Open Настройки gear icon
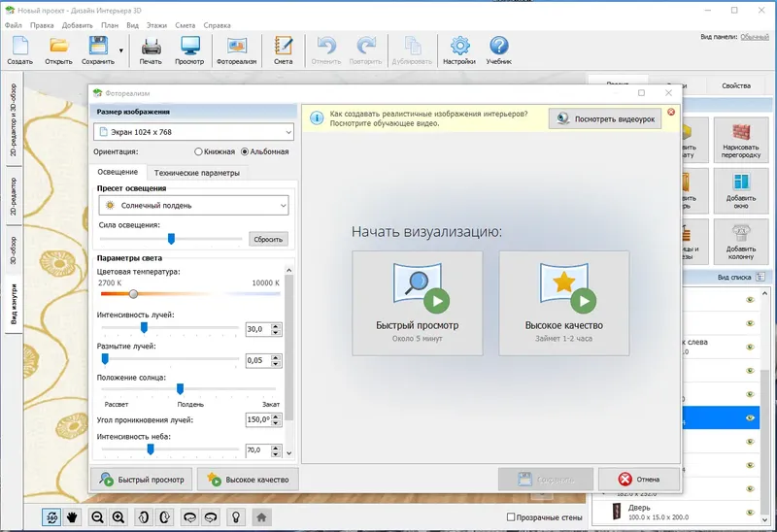 [x=459, y=46]
